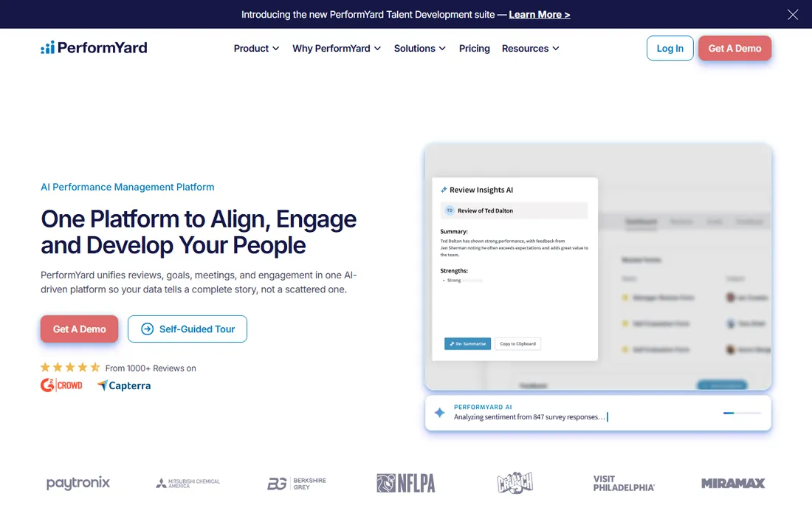Image resolution: width=812 pixels, height=508 pixels.
Task: Click the 'From 1000+ Reviews on' text
Action: 151,368
